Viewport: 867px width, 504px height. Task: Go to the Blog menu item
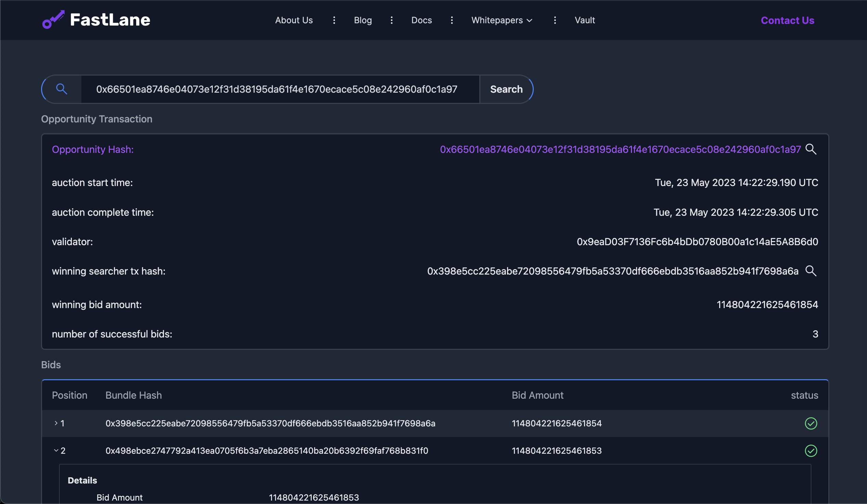click(x=363, y=20)
